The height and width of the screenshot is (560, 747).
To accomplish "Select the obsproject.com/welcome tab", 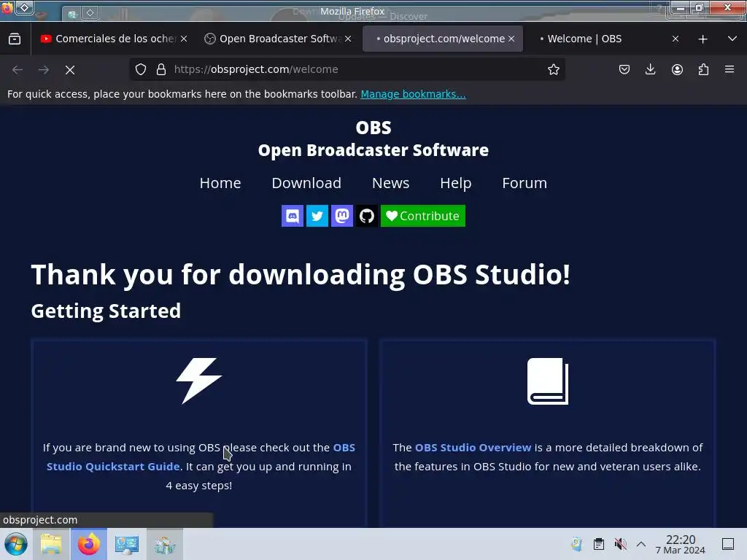I will click(x=442, y=39).
